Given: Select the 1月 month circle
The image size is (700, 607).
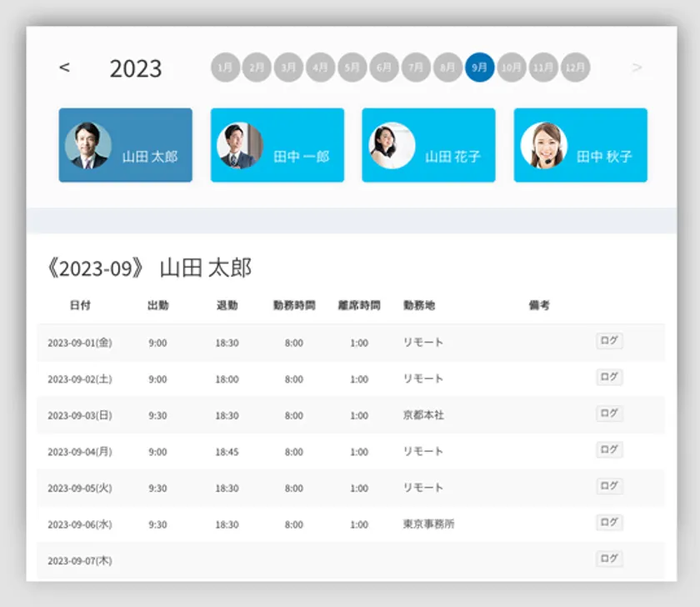Looking at the screenshot, I should [x=225, y=68].
